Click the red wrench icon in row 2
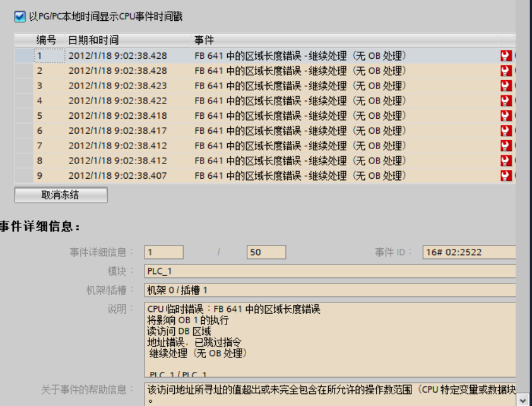Image resolution: width=532 pixels, height=406 pixels. (x=505, y=71)
